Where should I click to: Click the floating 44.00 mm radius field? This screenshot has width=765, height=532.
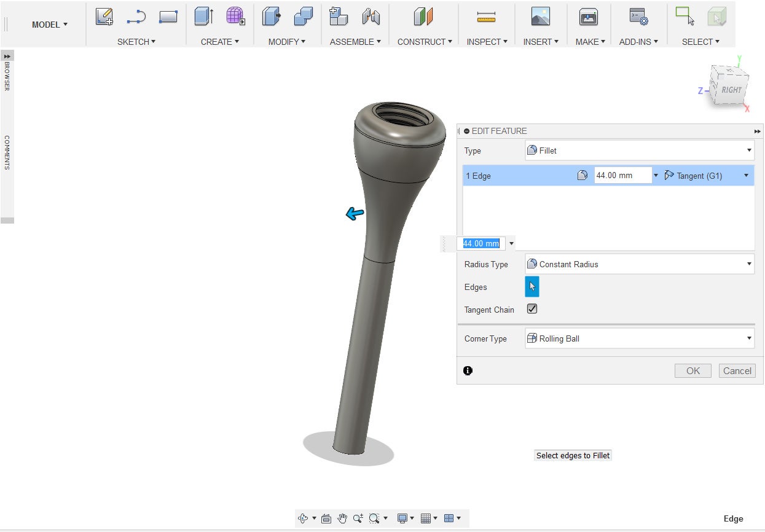pos(481,243)
